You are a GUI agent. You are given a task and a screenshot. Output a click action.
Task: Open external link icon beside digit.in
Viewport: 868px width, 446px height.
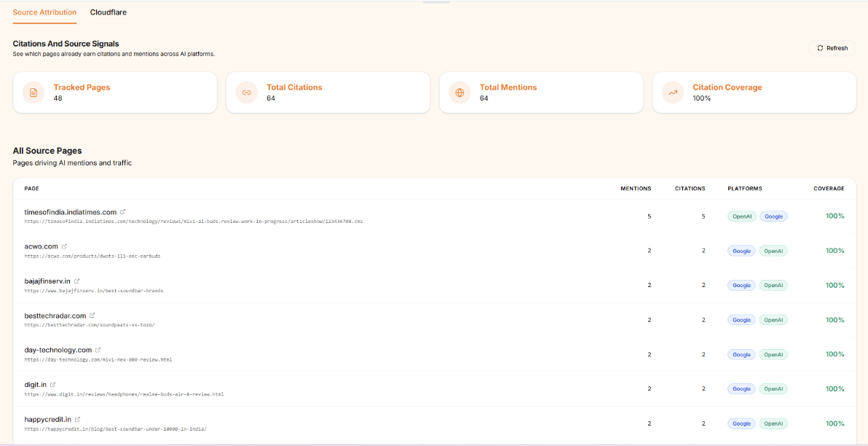tap(52, 385)
